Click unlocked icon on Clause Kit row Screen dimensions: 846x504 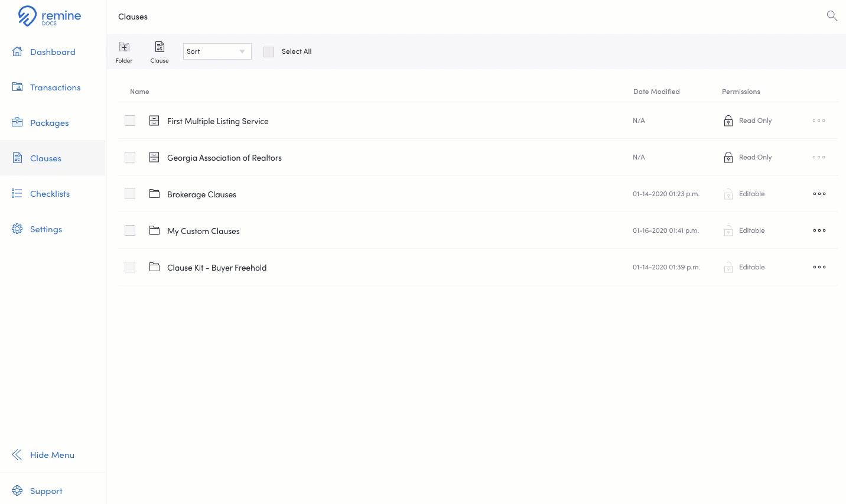[728, 267]
